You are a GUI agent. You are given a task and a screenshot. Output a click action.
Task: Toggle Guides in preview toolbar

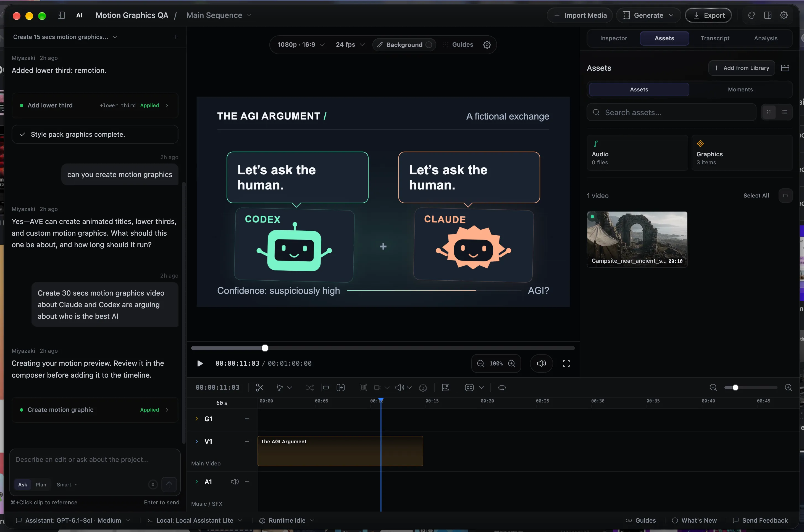tap(458, 45)
